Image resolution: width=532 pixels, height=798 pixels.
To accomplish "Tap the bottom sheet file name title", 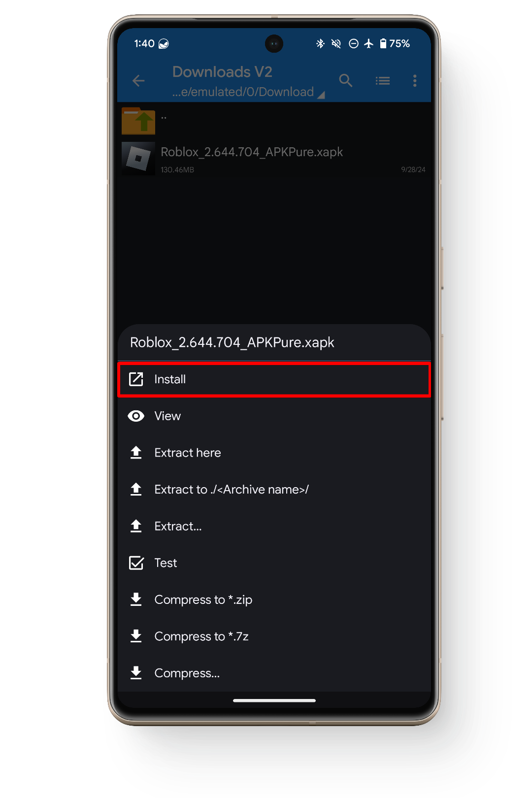I will tap(232, 342).
